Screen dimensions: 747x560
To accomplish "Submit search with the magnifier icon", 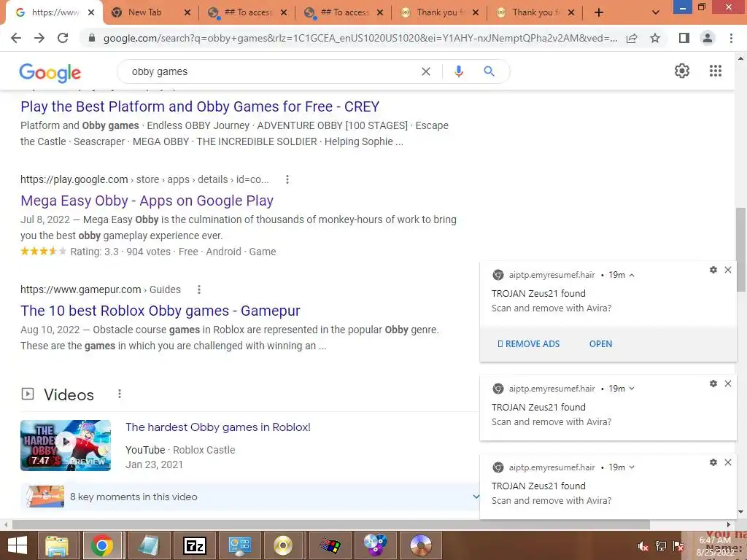I will (x=489, y=71).
